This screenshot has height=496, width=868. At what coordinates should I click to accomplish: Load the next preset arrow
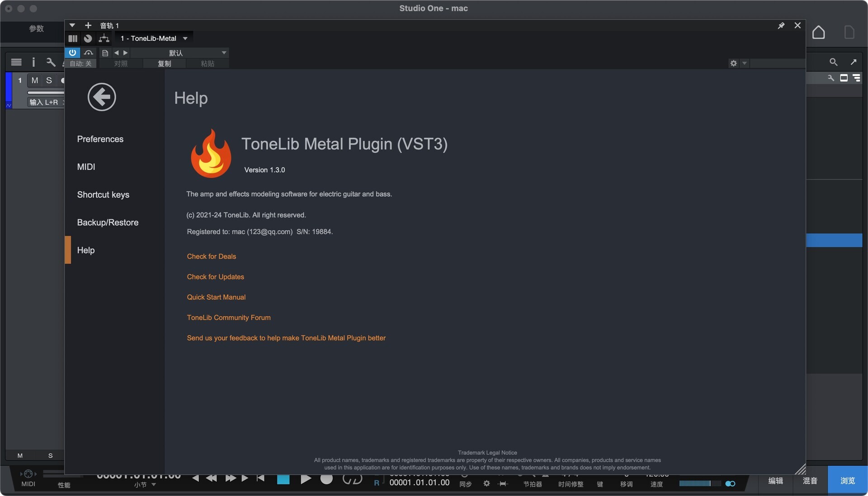pos(126,53)
